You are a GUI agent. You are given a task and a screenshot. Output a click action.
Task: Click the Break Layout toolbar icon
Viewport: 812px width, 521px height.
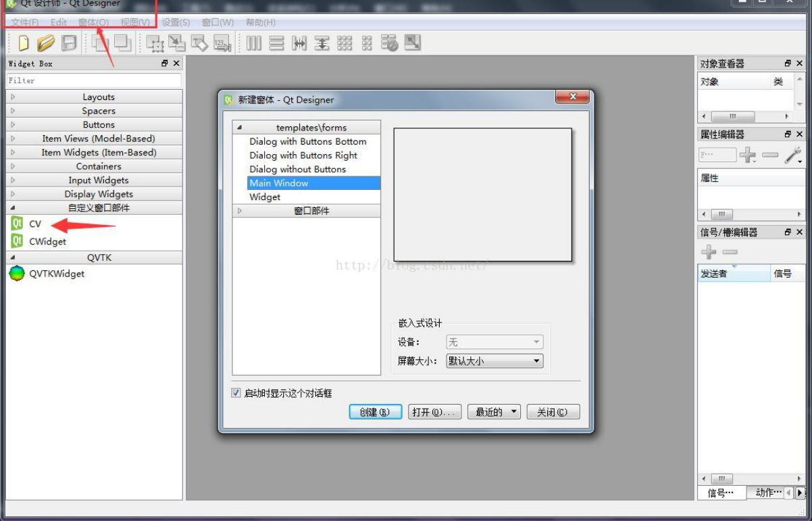[390, 43]
